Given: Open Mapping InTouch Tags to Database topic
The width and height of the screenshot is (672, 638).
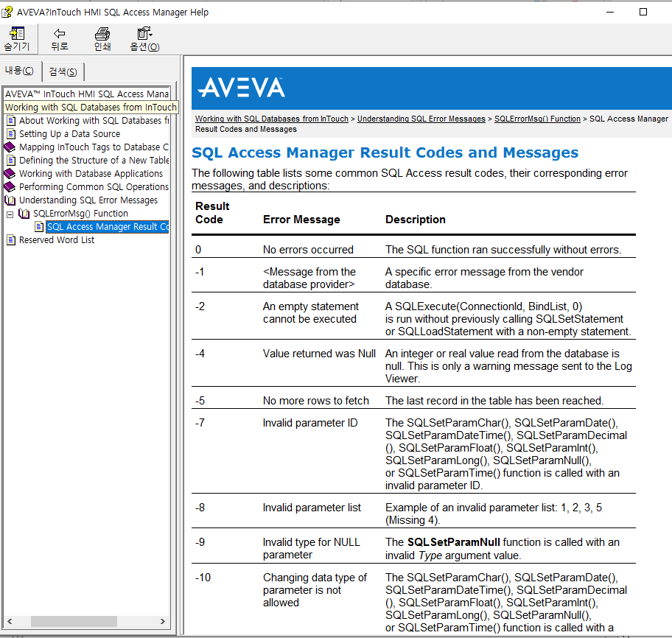Looking at the screenshot, I should pyautogui.click(x=94, y=147).
